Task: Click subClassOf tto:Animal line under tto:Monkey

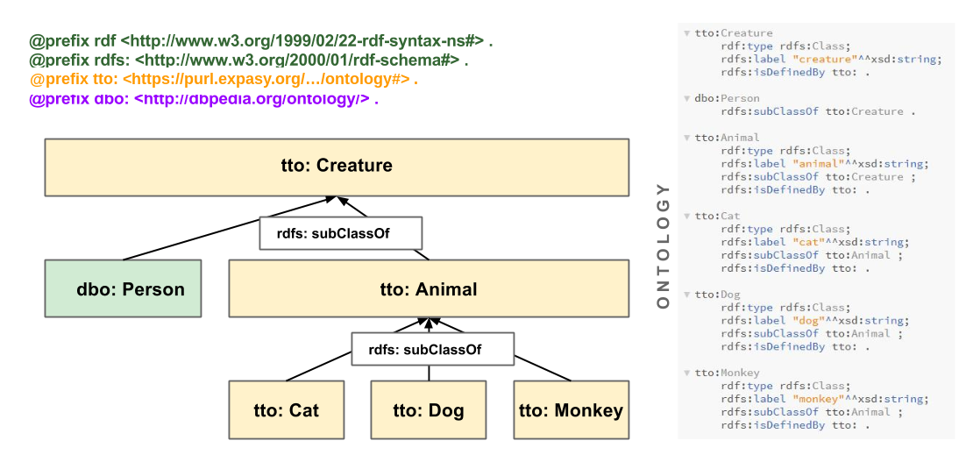Action: [812, 412]
